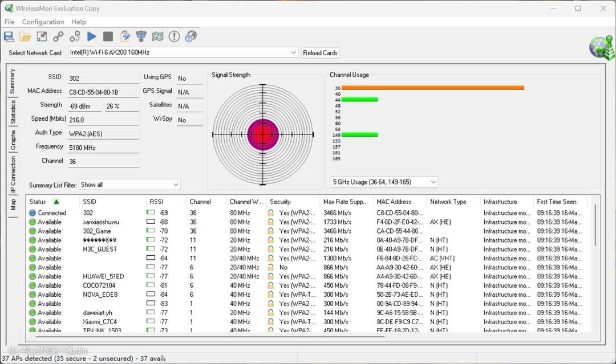This screenshot has height=364, width=616.
Task: Select the 302_Game network row
Action: (97, 231)
